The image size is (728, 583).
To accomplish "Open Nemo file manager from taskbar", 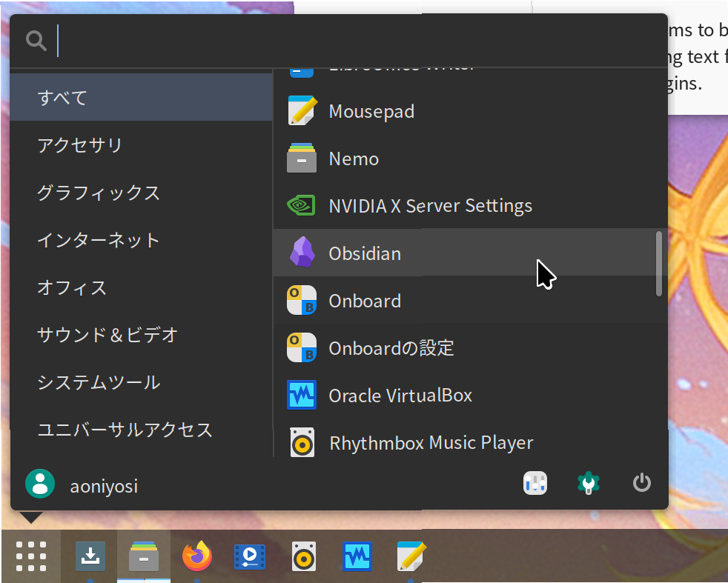I will pos(144,556).
